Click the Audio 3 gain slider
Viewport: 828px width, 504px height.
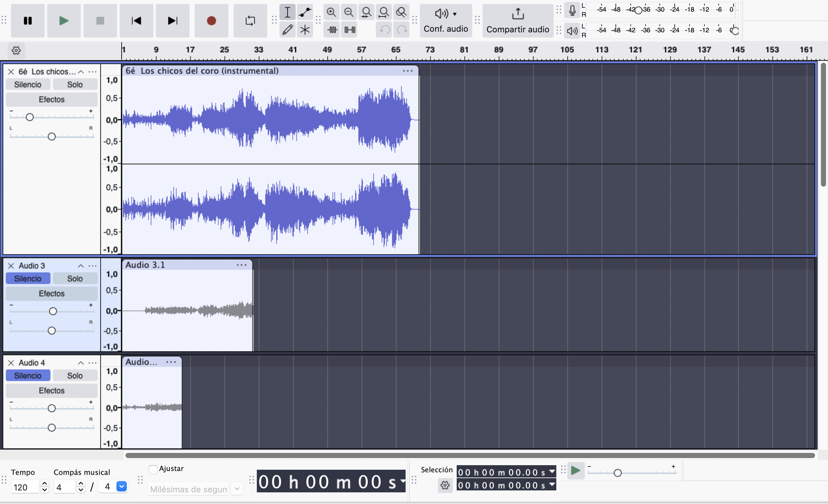pos(53,311)
